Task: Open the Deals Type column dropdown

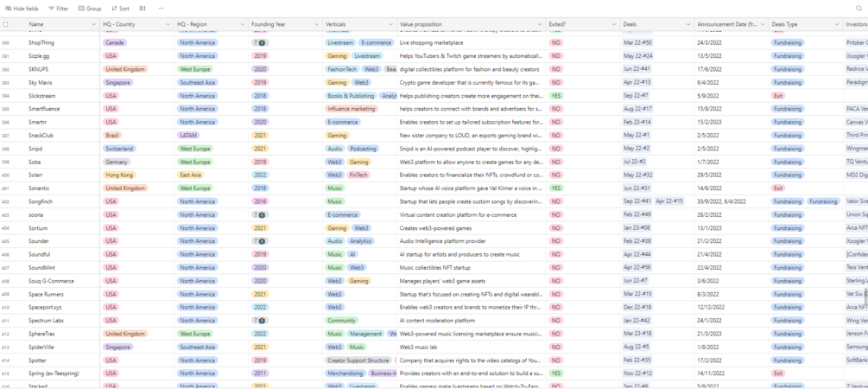Action: pyautogui.click(x=836, y=24)
